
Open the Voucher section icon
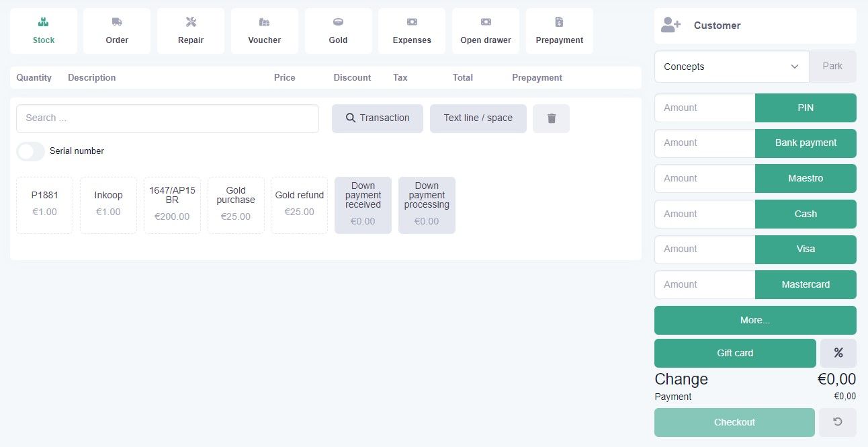[x=264, y=23]
